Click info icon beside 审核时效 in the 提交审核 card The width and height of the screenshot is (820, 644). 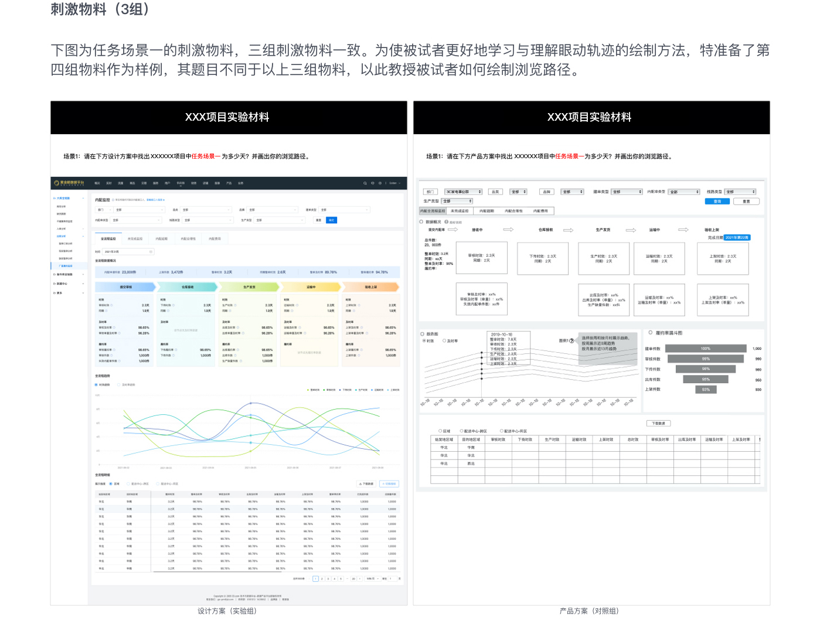[x=111, y=305]
